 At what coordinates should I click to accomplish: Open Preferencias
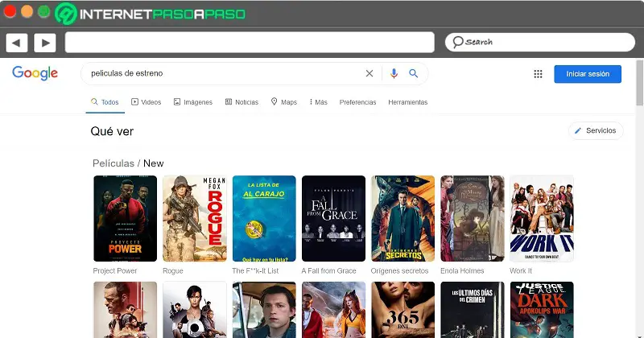pos(357,102)
